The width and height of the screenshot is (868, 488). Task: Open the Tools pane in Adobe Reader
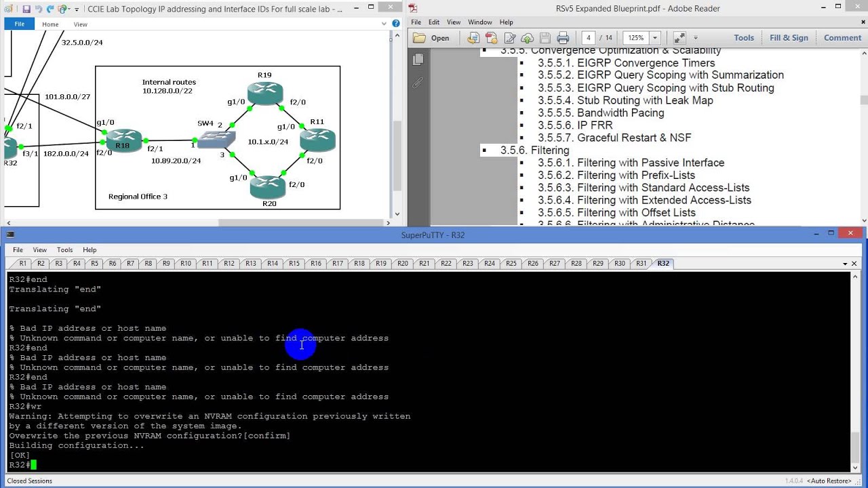pyautogui.click(x=744, y=38)
